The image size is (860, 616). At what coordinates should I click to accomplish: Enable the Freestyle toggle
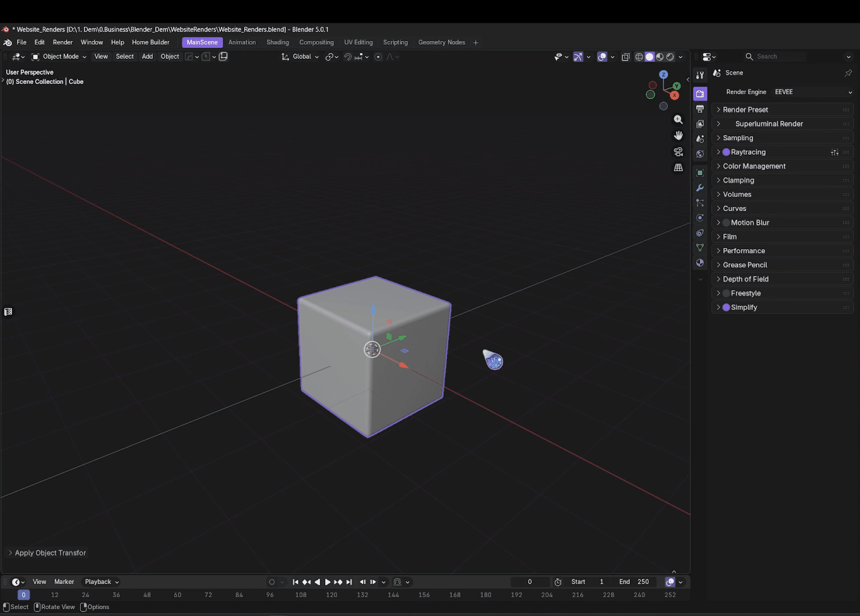point(726,293)
